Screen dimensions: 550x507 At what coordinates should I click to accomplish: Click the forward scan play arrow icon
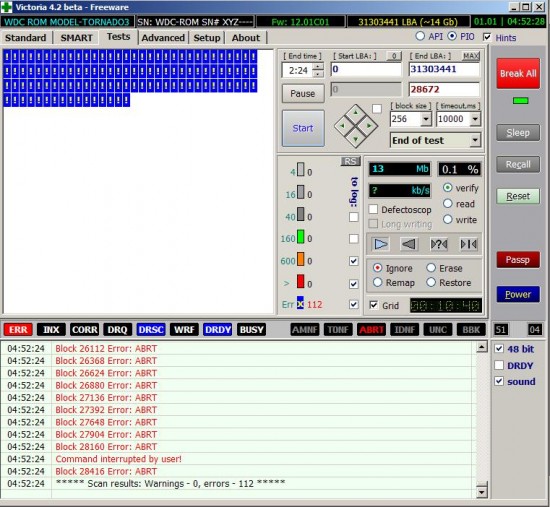[x=380, y=244]
